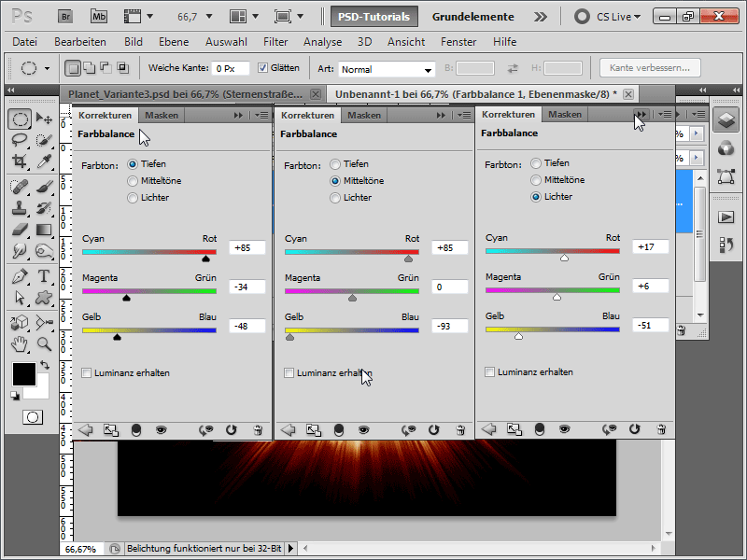Launch Mini Bridge from the top bar
The image size is (747, 560).
coord(99,17)
